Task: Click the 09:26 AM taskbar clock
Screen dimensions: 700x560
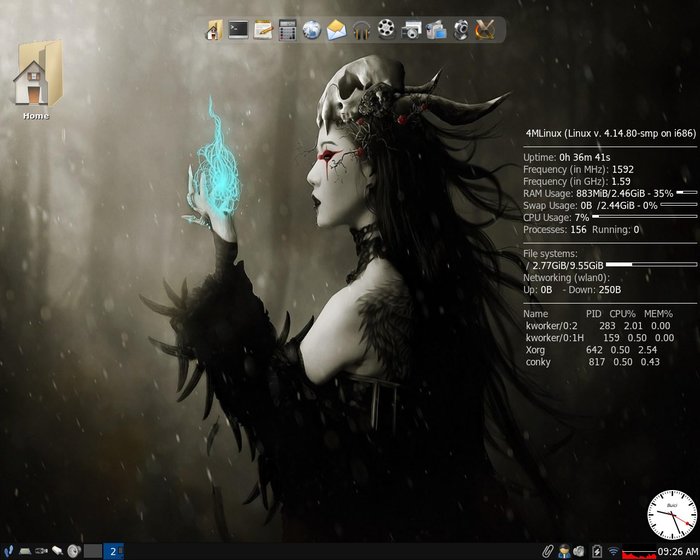Action: pyautogui.click(x=677, y=551)
